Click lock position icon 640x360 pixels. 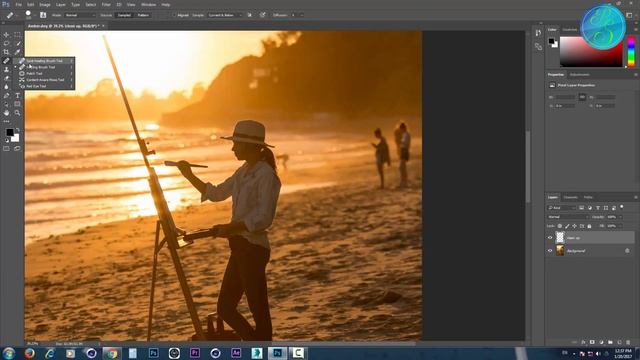click(574, 226)
